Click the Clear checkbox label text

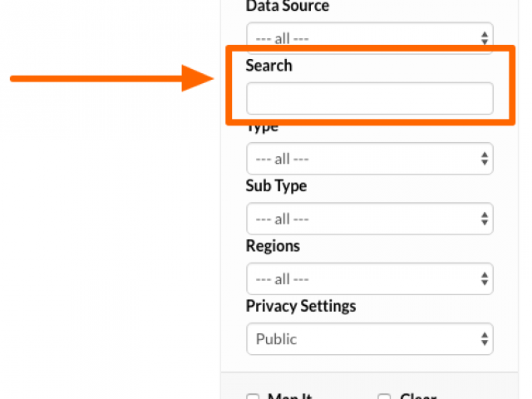[x=418, y=396]
